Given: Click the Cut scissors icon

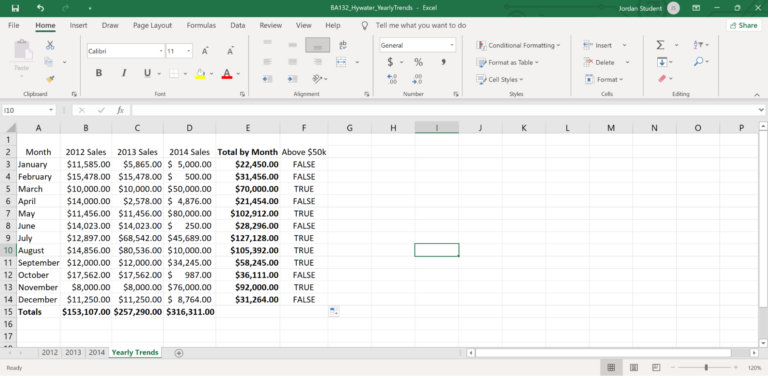Looking at the screenshot, I should pyautogui.click(x=50, y=46).
